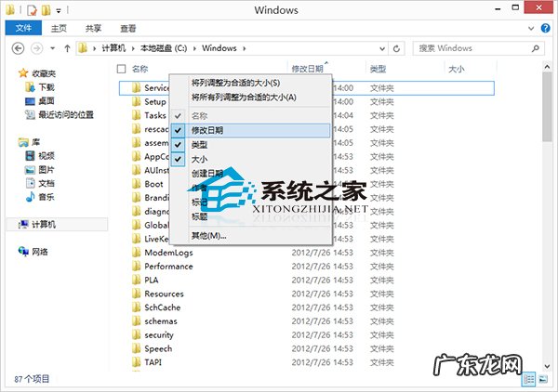Open the help question mark icon
This screenshot has height=392, width=558.
point(545,28)
